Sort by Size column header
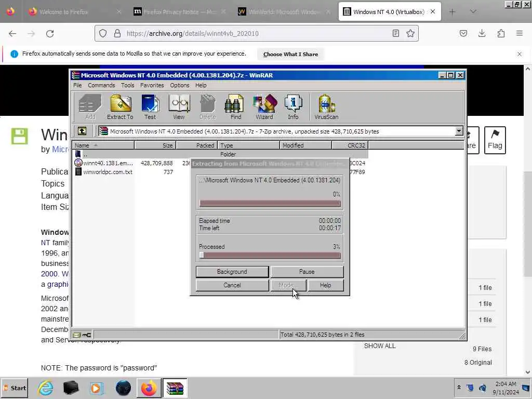Screen dimensions: 532x399 [155, 145]
